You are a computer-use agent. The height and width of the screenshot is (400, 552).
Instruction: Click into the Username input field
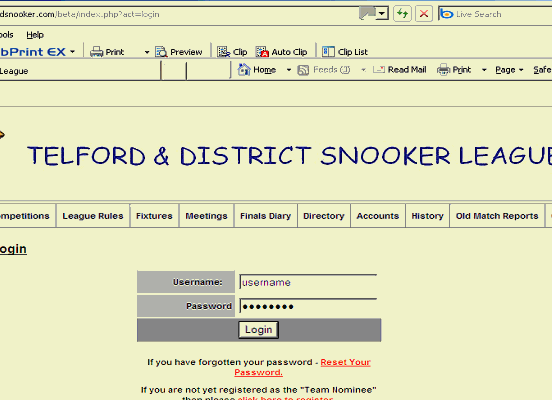click(308, 282)
